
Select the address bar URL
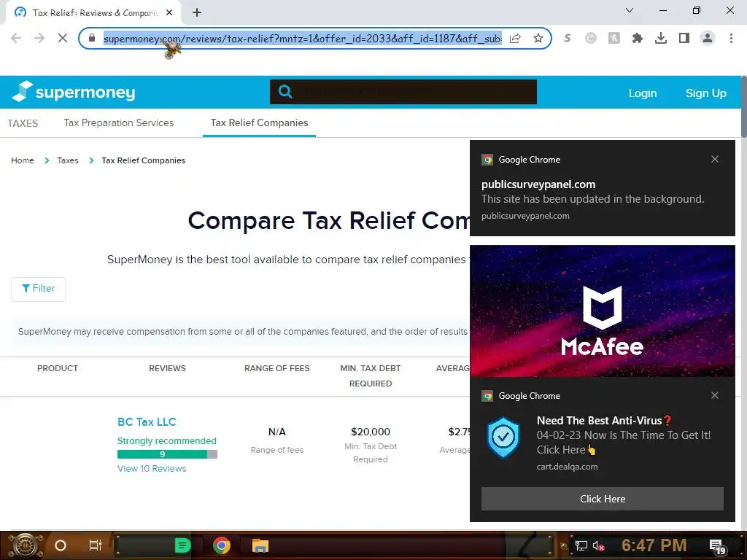(x=302, y=38)
